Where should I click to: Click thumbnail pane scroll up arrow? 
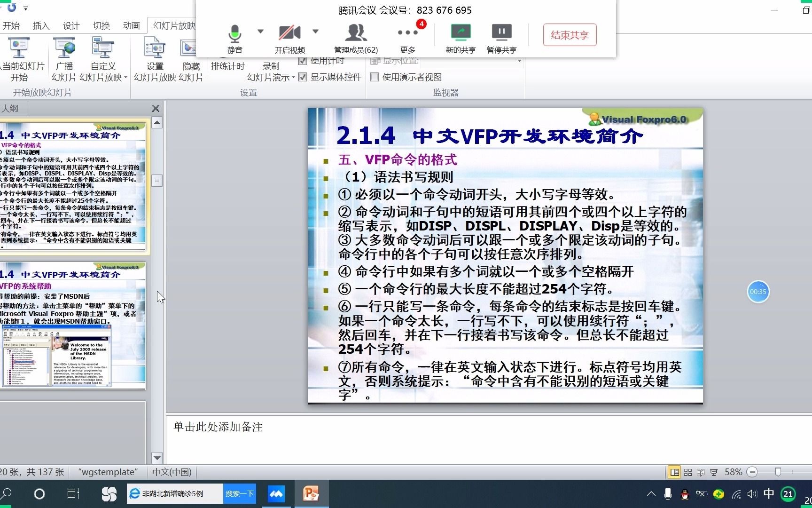pos(157,123)
